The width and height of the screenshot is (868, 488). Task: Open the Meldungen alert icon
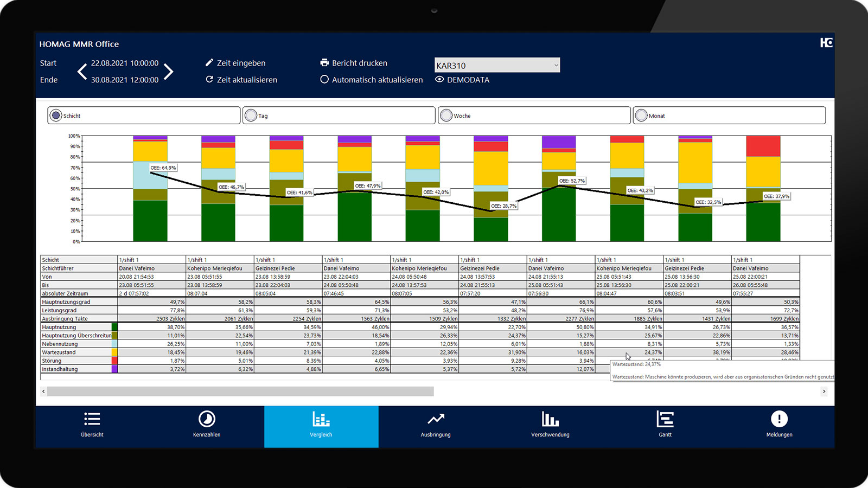779,419
